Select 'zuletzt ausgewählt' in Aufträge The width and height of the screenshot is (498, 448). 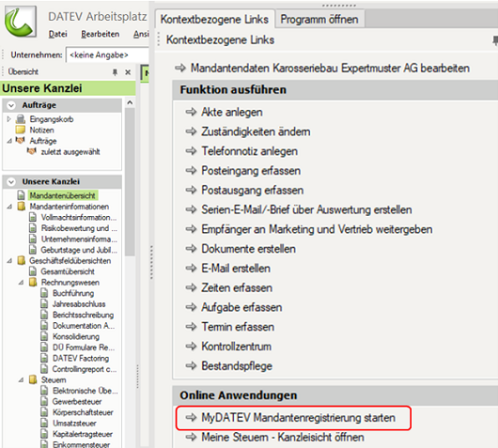[x=70, y=152]
